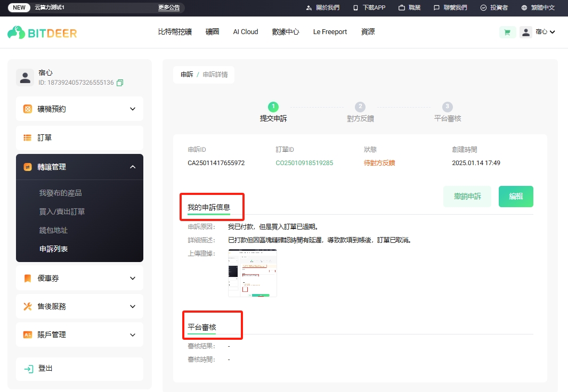Click the orders list icon

28,137
